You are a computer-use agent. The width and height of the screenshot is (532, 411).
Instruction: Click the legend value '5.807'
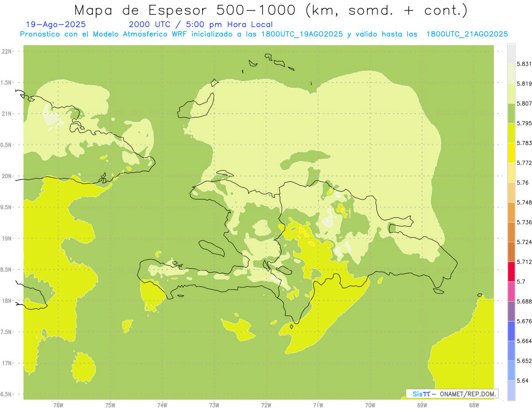[524, 103]
